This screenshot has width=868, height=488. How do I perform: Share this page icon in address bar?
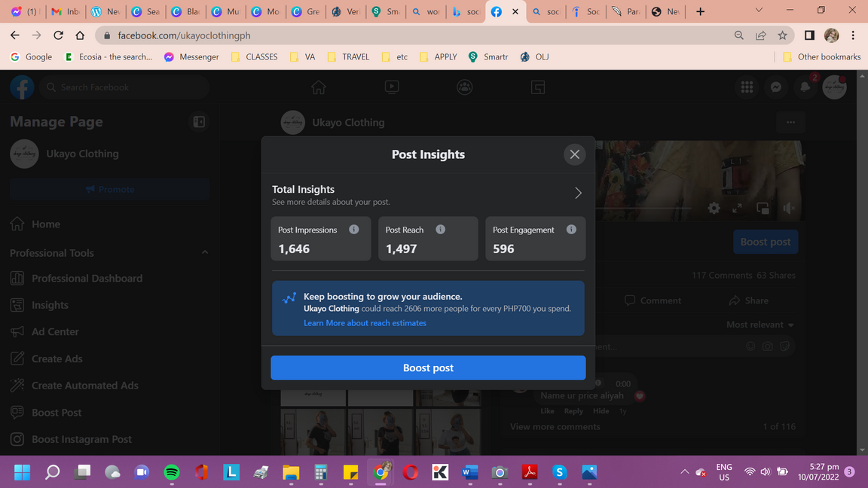760,35
